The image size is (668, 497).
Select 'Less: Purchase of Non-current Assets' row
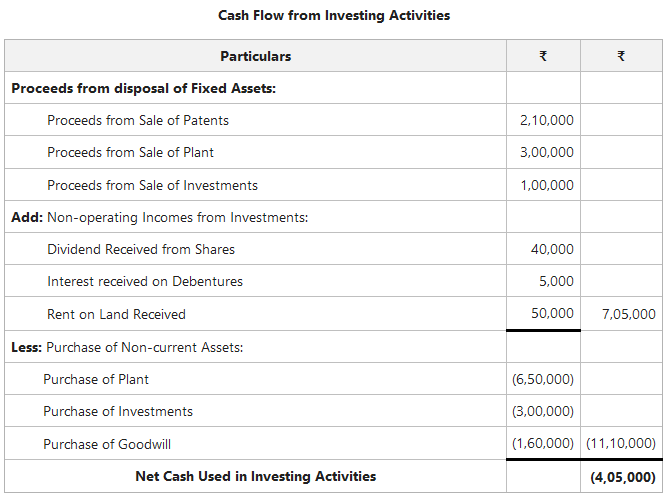127,347
